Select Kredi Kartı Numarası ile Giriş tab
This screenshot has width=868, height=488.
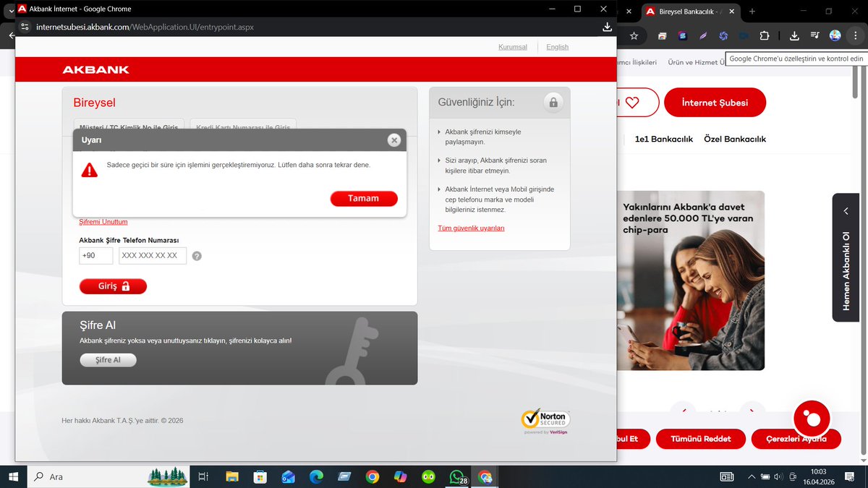(243, 127)
